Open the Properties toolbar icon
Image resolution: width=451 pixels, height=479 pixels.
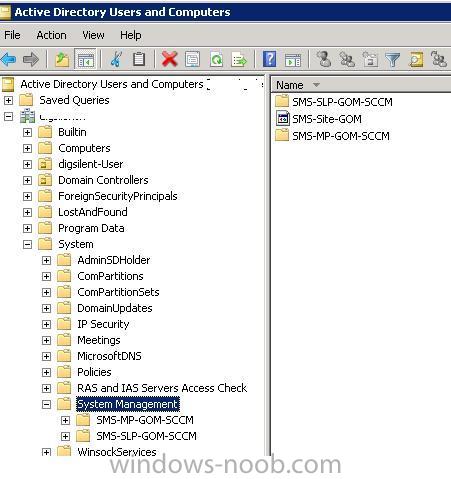pos(193,60)
